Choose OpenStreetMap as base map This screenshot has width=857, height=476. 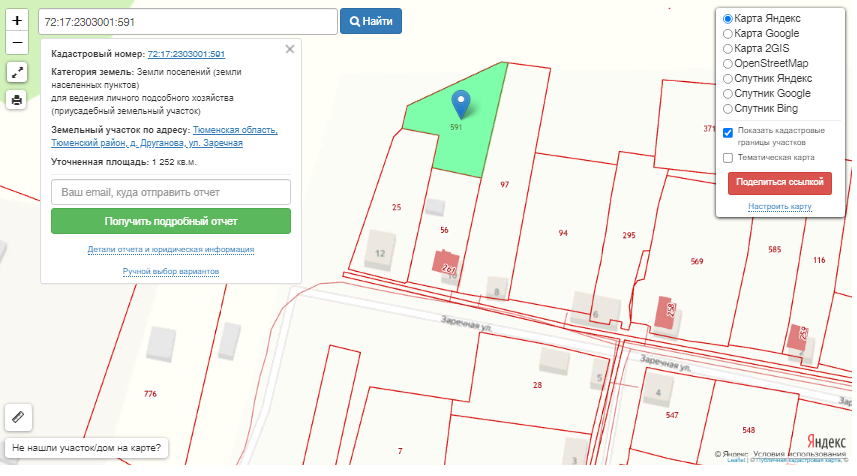pos(728,63)
